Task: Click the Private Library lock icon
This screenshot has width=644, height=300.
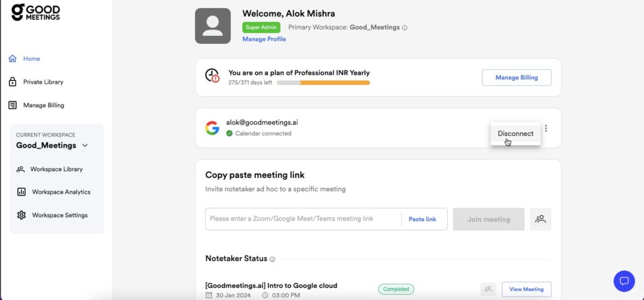Action: click(12, 82)
